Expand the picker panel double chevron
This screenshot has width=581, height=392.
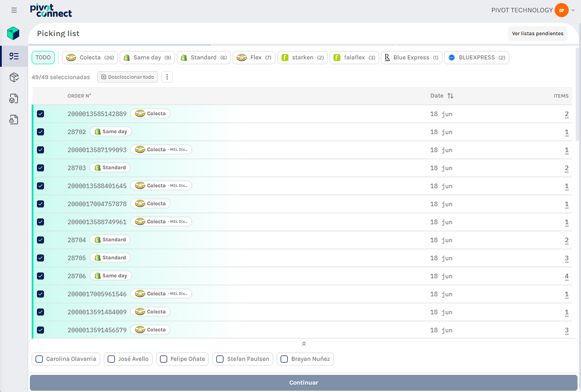(x=304, y=344)
